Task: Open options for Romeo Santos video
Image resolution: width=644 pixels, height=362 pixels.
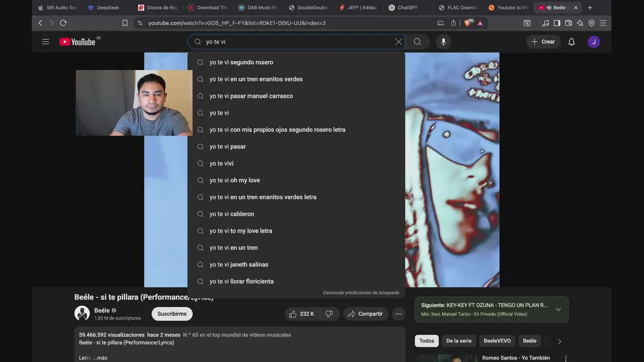Action: [x=566, y=358]
